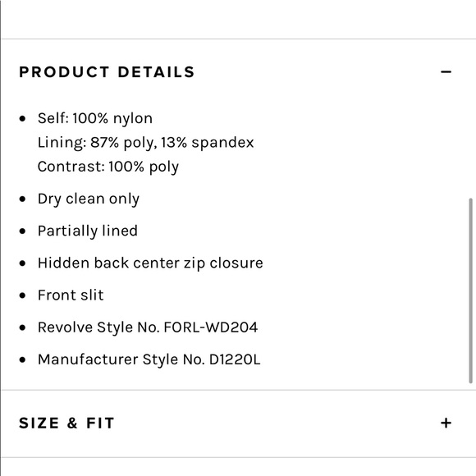Click the bullet dot beside 'Front slit'
476x476 pixels.
pos(22,295)
